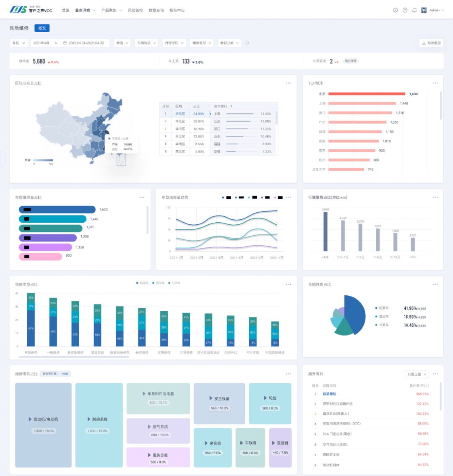
Task: Open the 维修类型 filter dropdown
Action: click(202, 43)
